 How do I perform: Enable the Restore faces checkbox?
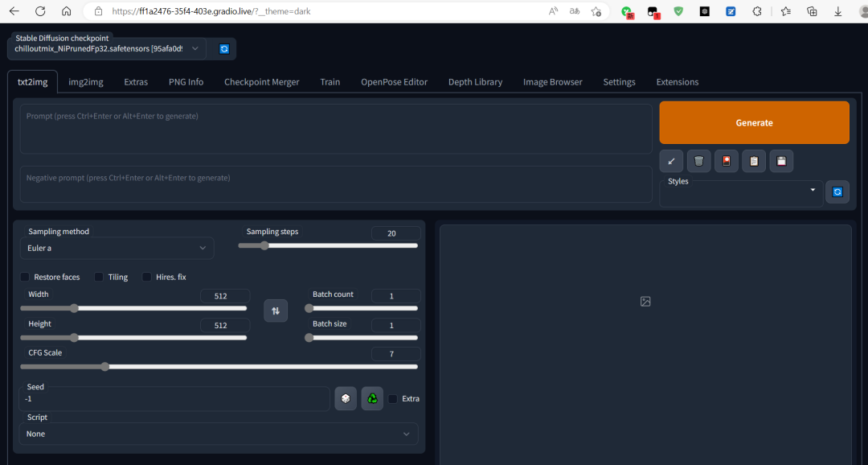click(x=25, y=277)
